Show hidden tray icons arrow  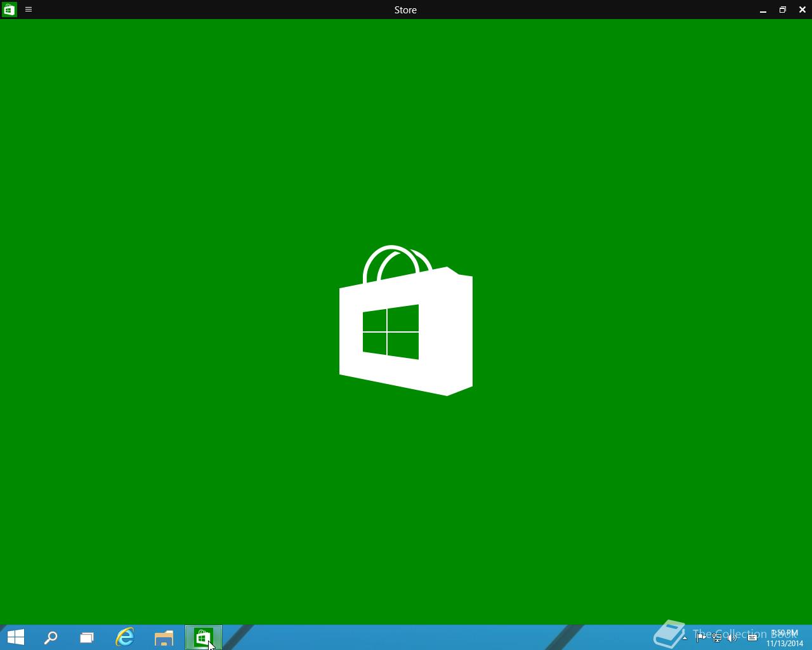click(684, 637)
